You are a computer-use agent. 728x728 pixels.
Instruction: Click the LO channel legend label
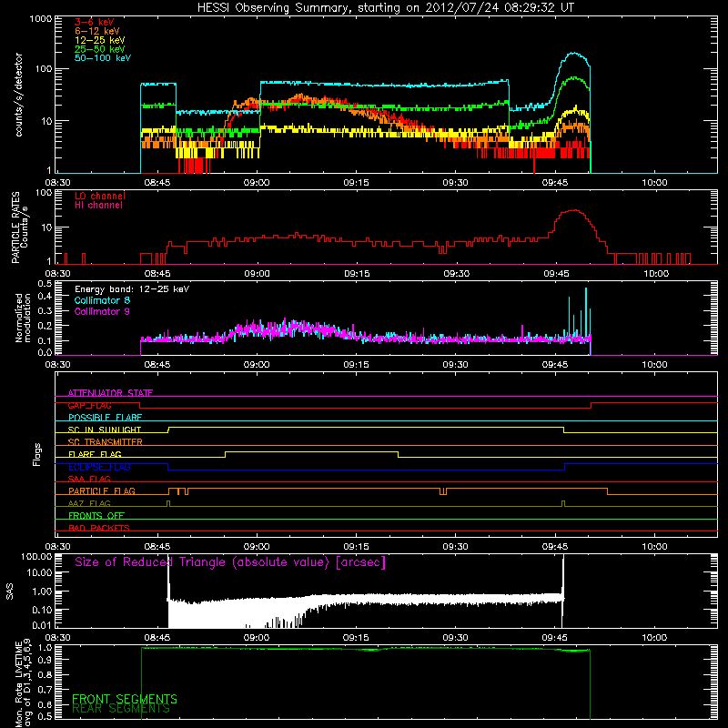99,197
